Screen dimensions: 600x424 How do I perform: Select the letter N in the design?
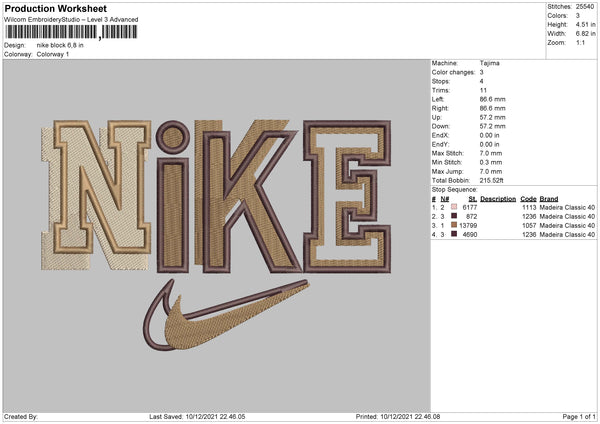[x=100, y=186]
